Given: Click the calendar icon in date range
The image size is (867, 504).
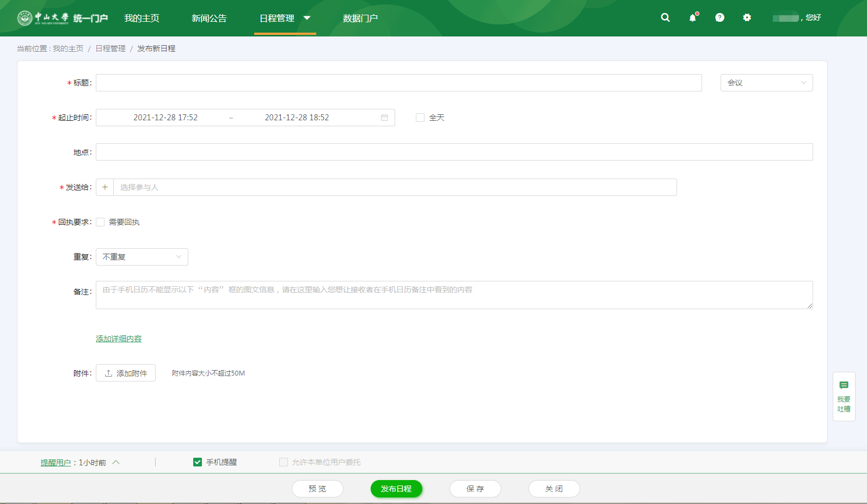Looking at the screenshot, I should [x=384, y=118].
